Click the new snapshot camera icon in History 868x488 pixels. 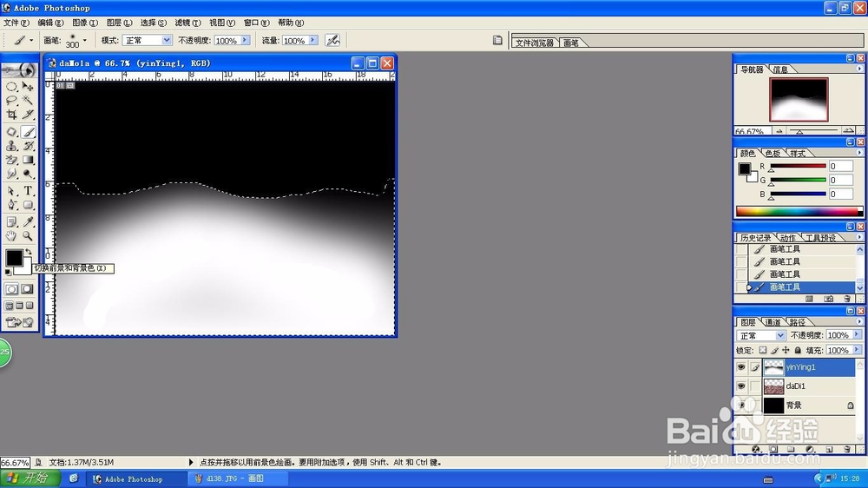828,299
